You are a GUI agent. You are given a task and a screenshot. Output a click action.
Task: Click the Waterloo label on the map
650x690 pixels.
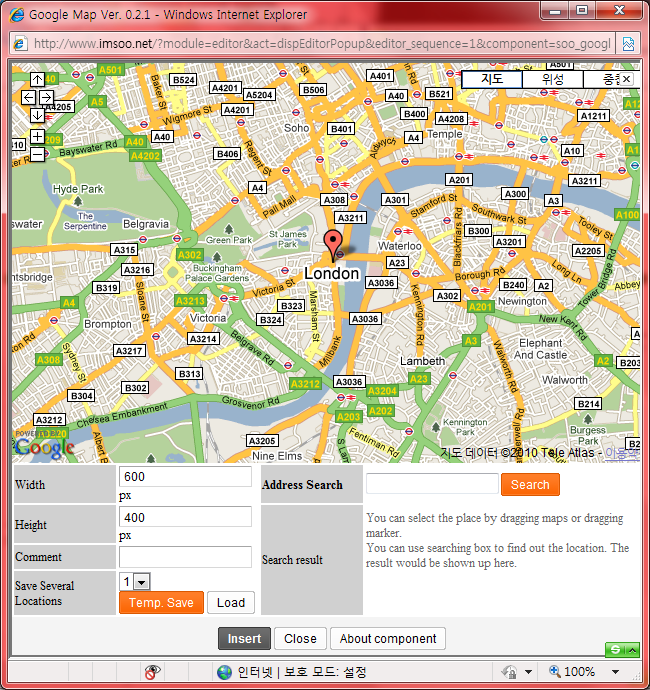(399, 246)
